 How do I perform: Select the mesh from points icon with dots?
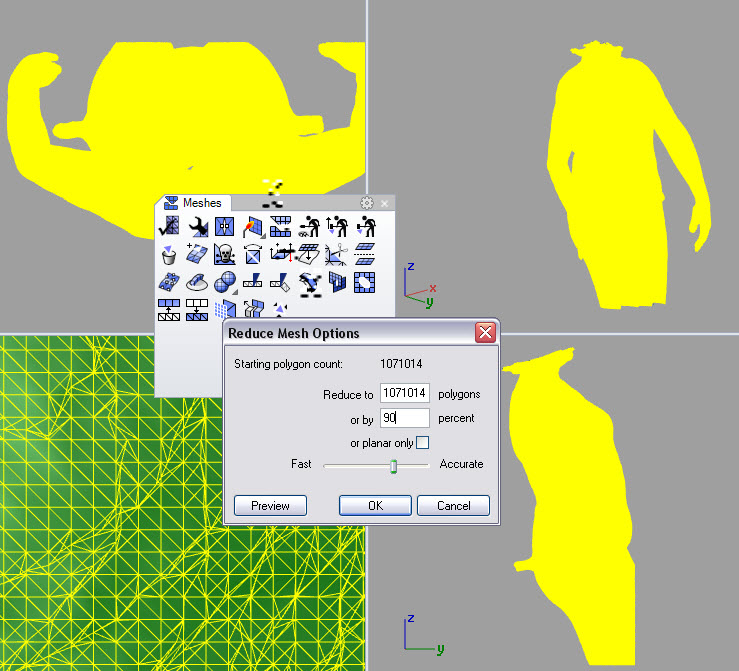(169, 282)
